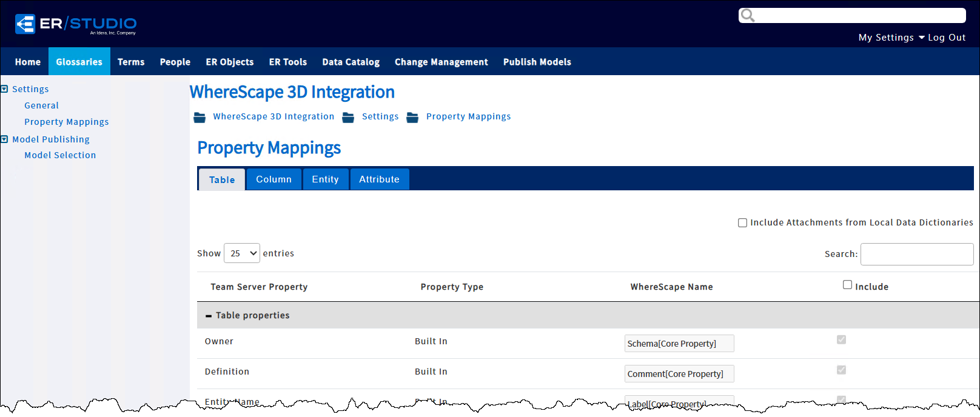Switch to the Entity tab
Screen dimensions: 980x417
click(x=326, y=179)
